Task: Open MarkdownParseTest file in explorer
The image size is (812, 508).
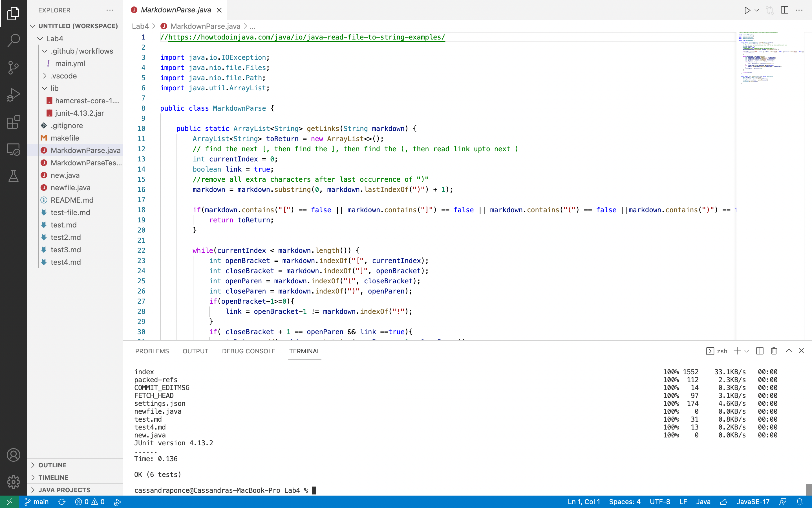Action: click(75, 163)
